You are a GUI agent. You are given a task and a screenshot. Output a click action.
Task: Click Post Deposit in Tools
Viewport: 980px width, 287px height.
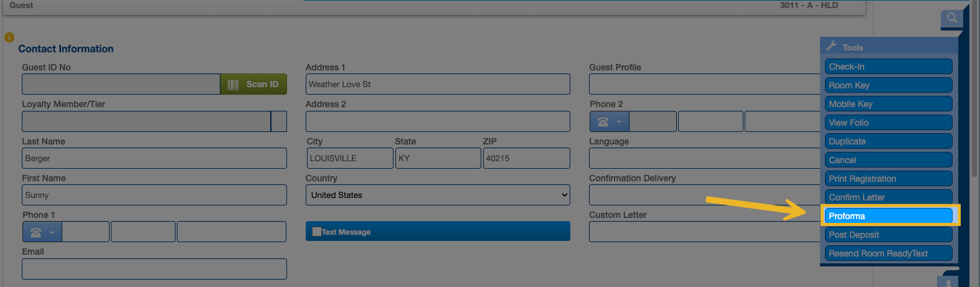tap(888, 235)
